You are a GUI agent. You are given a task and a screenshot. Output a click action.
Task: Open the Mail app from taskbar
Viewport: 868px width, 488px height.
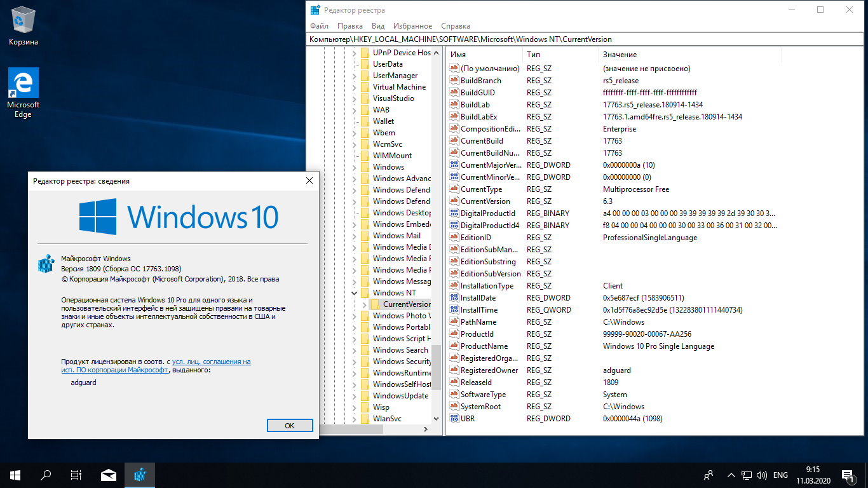tap(109, 475)
